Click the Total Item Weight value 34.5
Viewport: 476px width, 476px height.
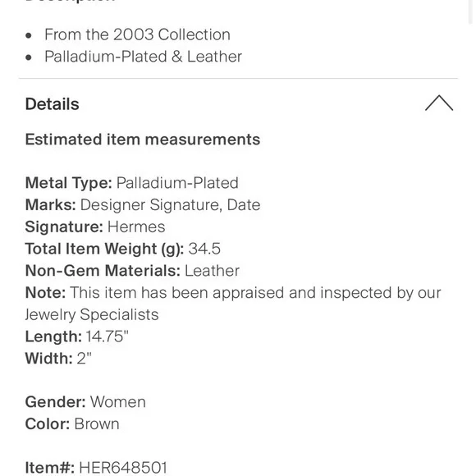pos(204,249)
